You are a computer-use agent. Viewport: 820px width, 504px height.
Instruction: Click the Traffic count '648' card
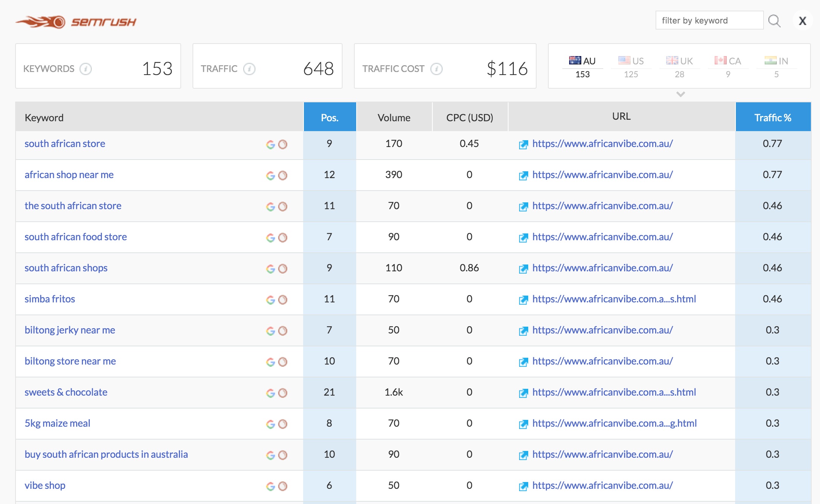268,66
